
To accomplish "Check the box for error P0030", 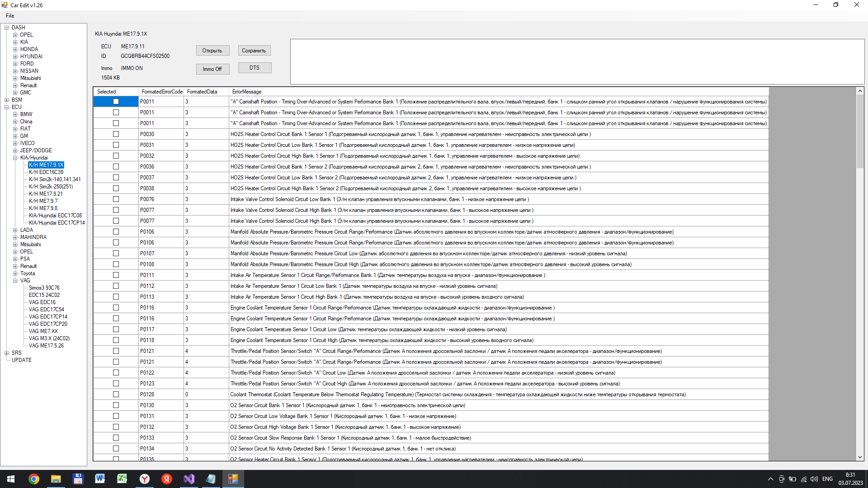I will point(116,134).
